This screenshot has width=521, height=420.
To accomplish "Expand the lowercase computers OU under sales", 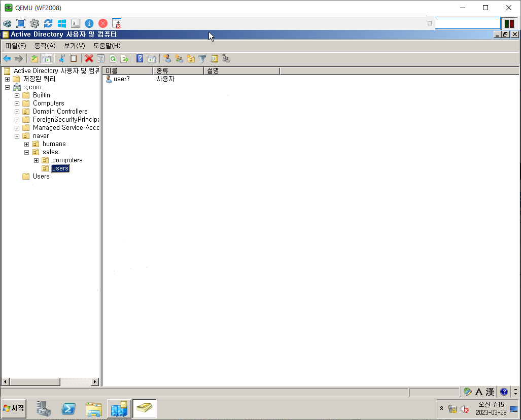I will pyautogui.click(x=36, y=161).
